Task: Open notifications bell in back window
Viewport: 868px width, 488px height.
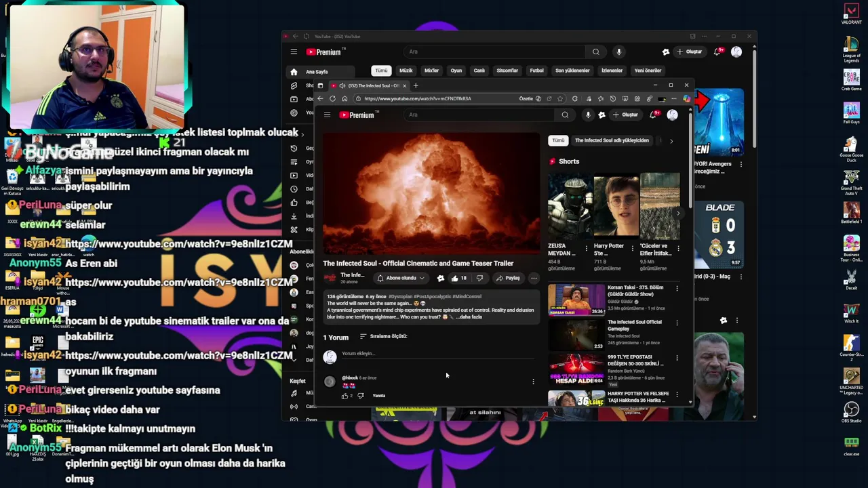Action: click(717, 52)
